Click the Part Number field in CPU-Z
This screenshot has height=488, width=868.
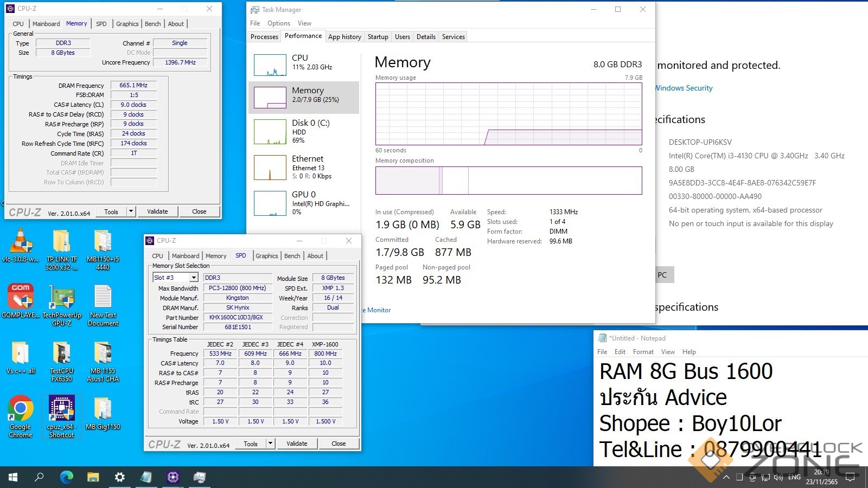237,318
